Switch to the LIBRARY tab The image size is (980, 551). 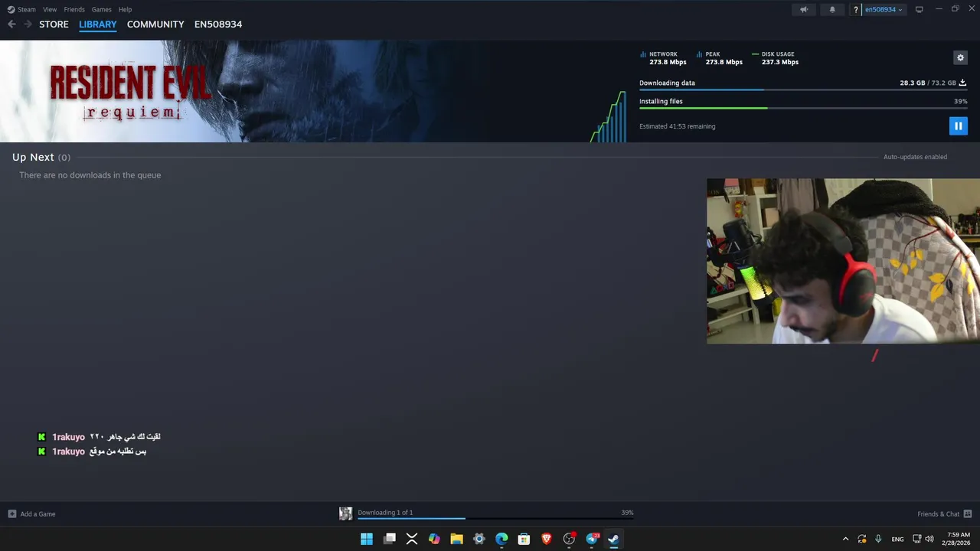[98, 24]
